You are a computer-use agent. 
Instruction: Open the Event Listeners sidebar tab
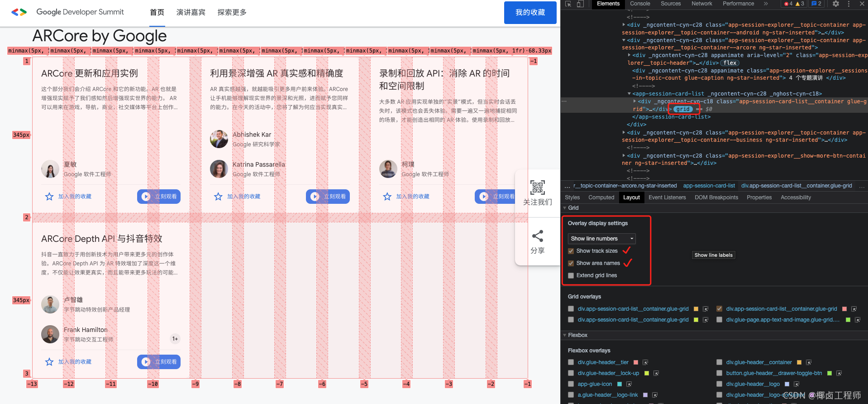coord(667,197)
